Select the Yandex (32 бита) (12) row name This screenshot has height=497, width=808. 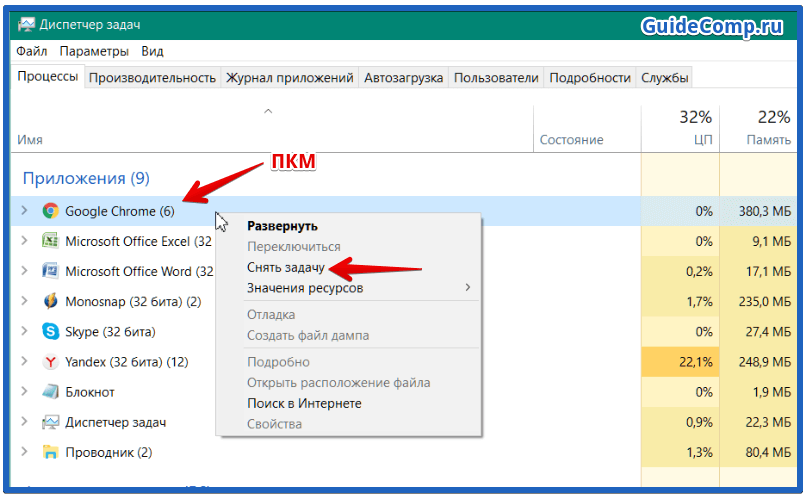(x=127, y=362)
